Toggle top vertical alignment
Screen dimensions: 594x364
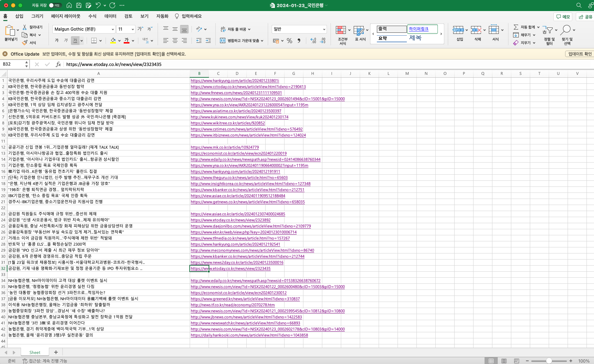tap(166, 29)
